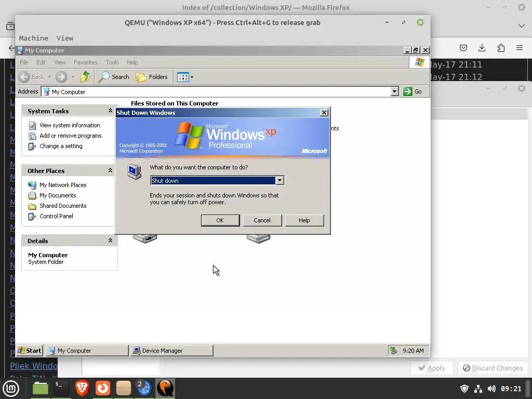This screenshot has width=532, height=399.
Task: Expand the Forward history dropdown arrow
Action: [73, 77]
